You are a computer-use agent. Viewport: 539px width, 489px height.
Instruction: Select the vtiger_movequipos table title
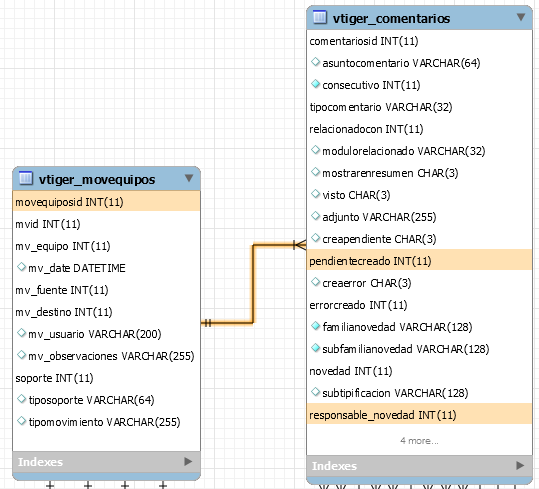click(97, 179)
